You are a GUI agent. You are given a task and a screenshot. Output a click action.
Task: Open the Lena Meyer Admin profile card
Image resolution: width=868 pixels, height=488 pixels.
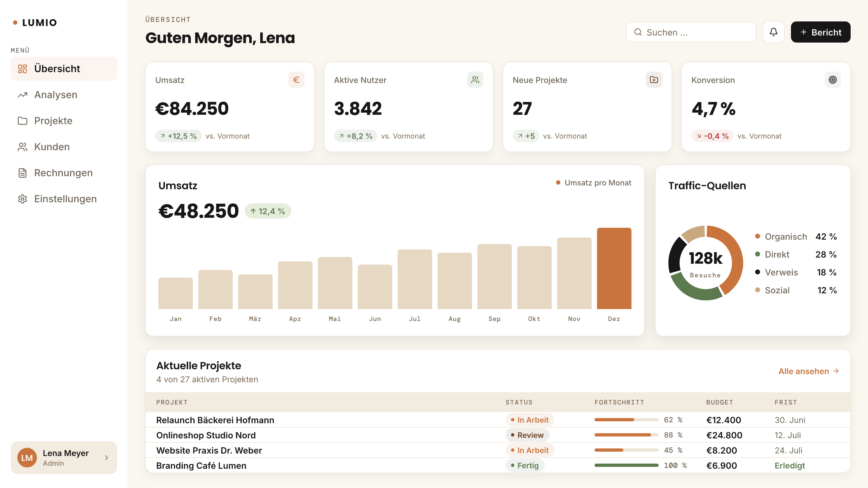click(64, 458)
